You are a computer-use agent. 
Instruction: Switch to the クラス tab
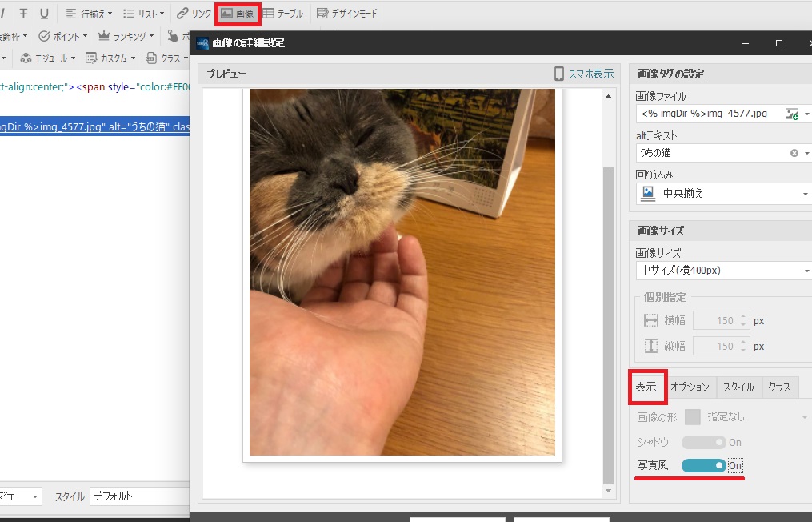pyautogui.click(x=780, y=387)
